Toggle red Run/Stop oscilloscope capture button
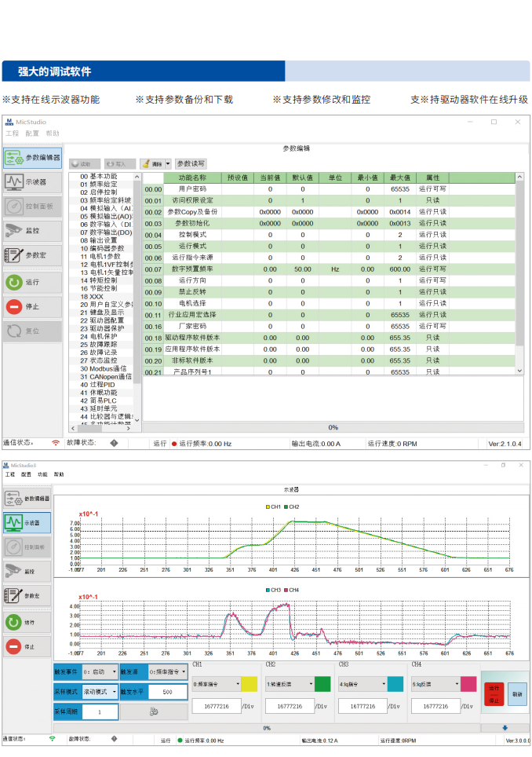The height and width of the screenshot is (757, 532). pyautogui.click(x=494, y=694)
